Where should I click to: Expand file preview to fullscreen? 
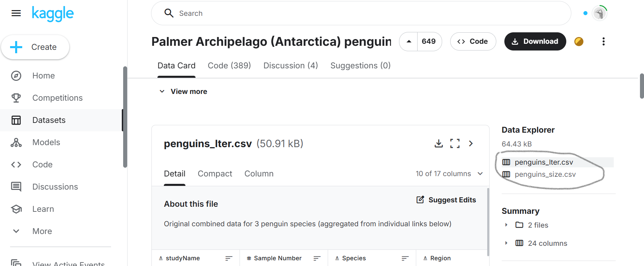455,143
